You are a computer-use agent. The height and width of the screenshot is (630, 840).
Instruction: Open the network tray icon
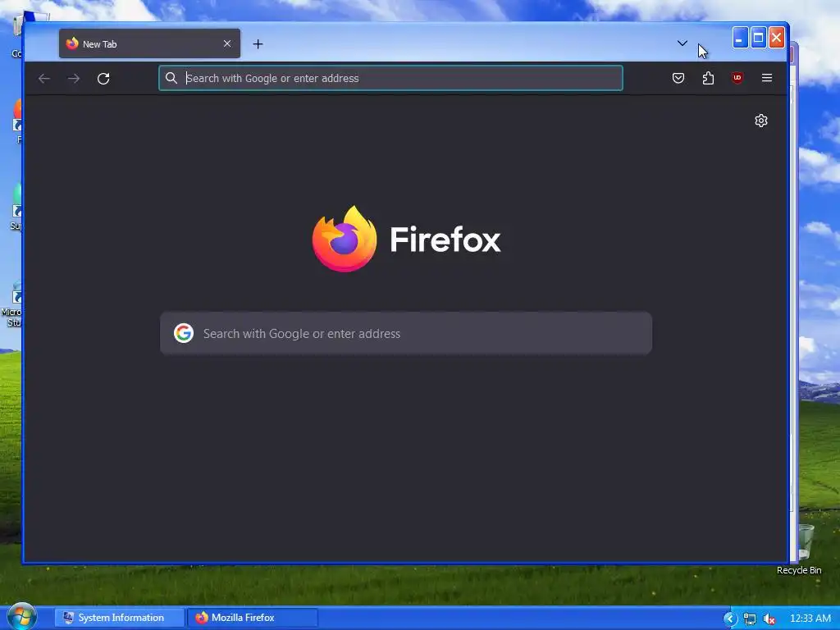[750, 619]
